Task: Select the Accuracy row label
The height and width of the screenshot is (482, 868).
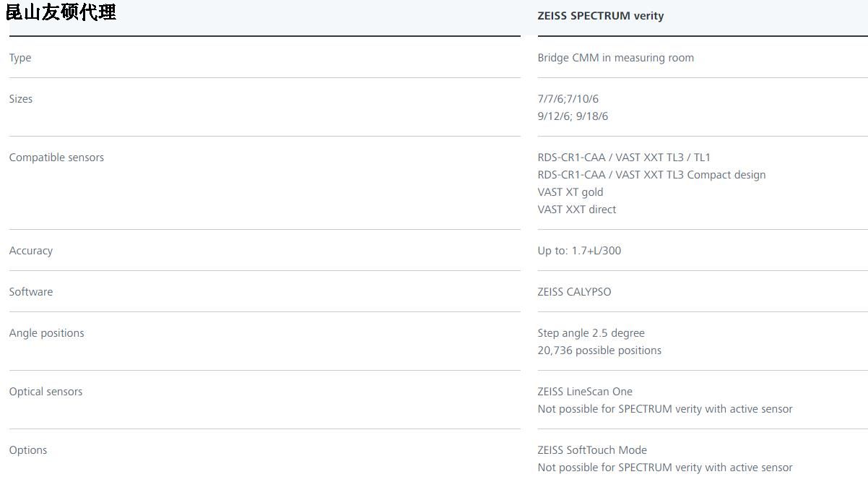Action: point(31,251)
